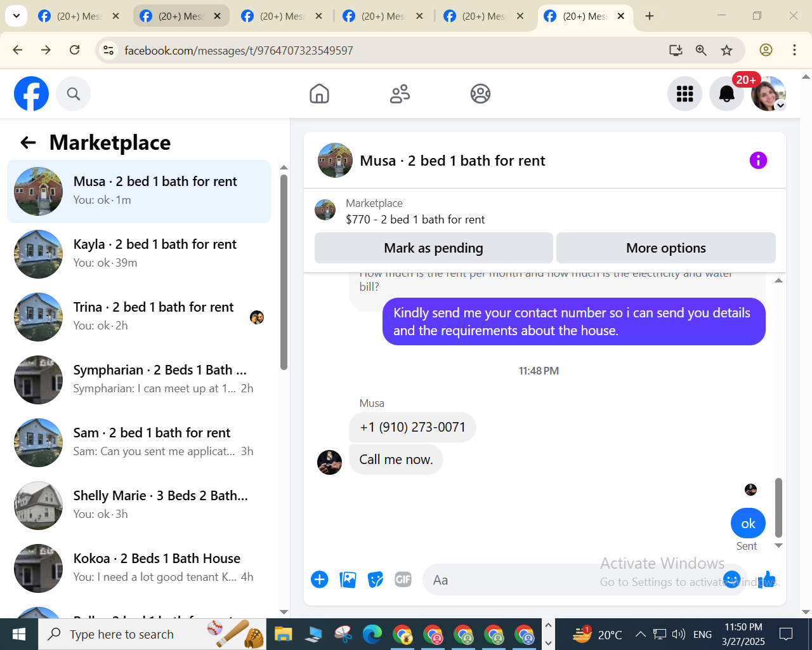Click Musa's avatar in the chat header

tap(335, 161)
